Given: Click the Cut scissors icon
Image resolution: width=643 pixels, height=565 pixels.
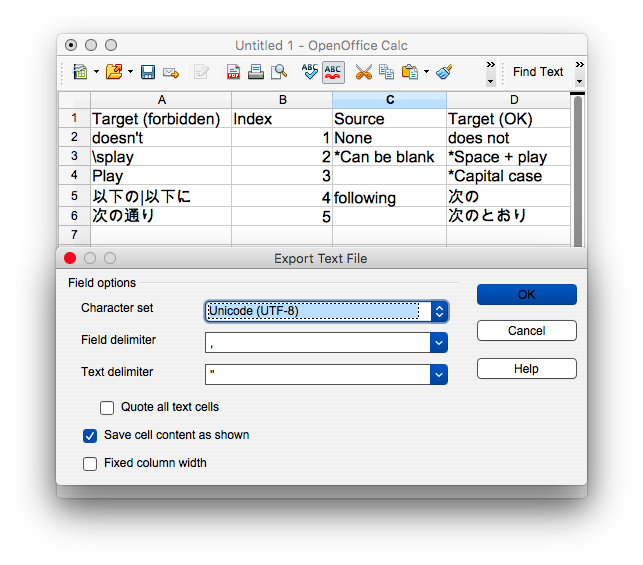Looking at the screenshot, I should [364, 72].
